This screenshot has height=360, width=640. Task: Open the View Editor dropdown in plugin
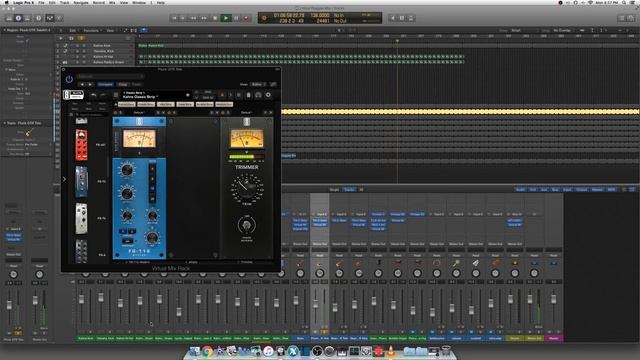[x=257, y=84]
